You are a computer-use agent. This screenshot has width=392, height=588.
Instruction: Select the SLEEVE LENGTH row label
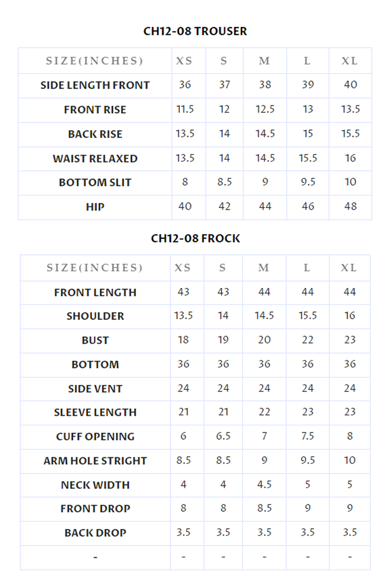pyautogui.click(x=95, y=413)
